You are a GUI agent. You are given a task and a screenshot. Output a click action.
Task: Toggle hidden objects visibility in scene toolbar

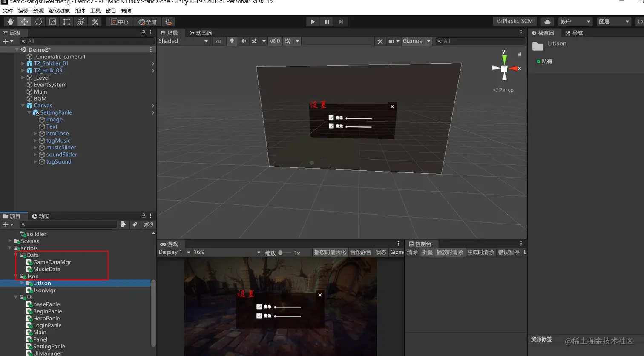[x=275, y=41]
